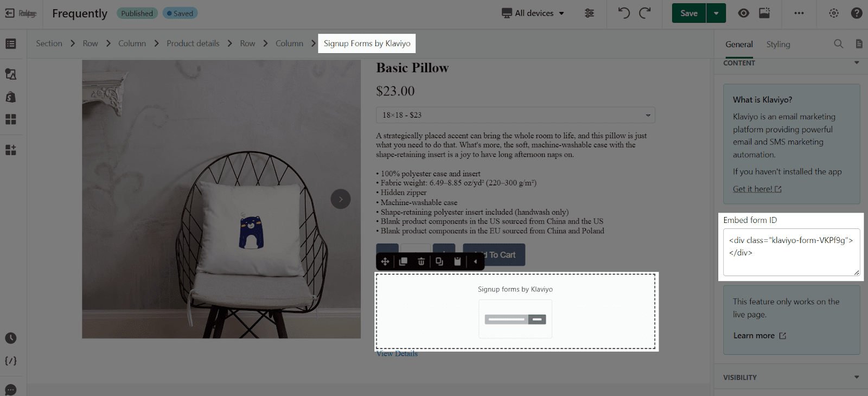Click the move handle icon in element toolbar
Image resolution: width=868 pixels, height=396 pixels.
click(x=385, y=261)
